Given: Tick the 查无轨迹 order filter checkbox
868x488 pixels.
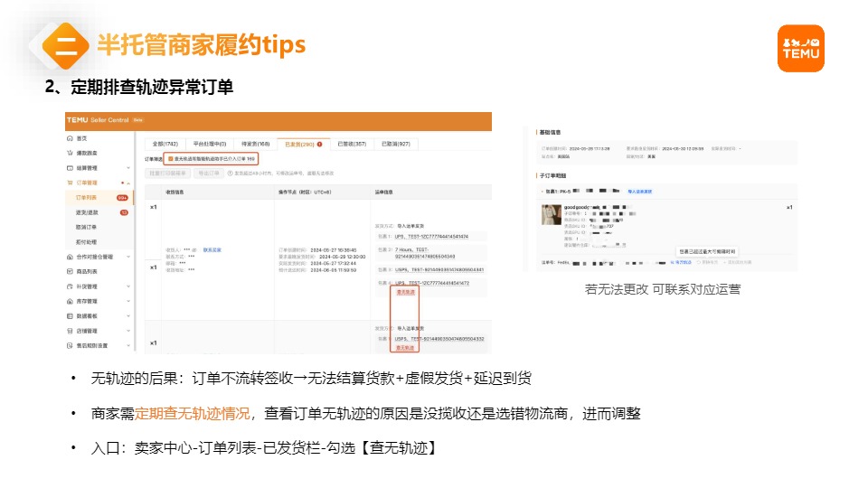Looking at the screenshot, I should [171, 158].
